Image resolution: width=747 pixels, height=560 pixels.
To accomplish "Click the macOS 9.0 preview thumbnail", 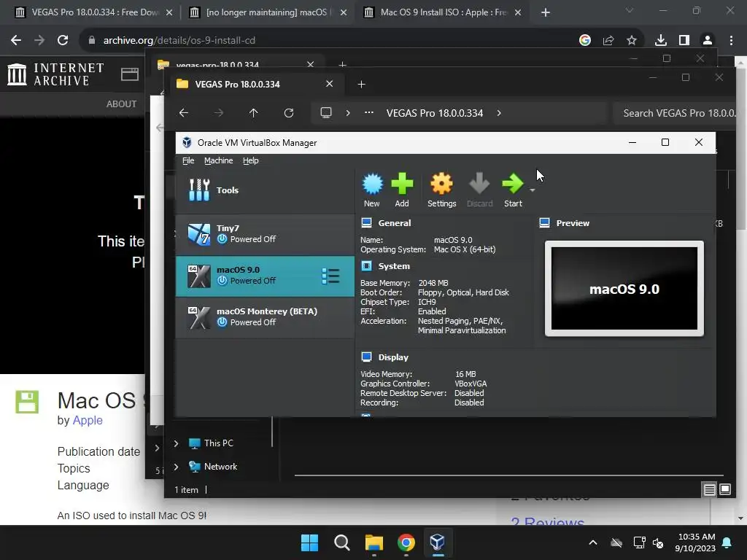I will pyautogui.click(x=624, y=289).
